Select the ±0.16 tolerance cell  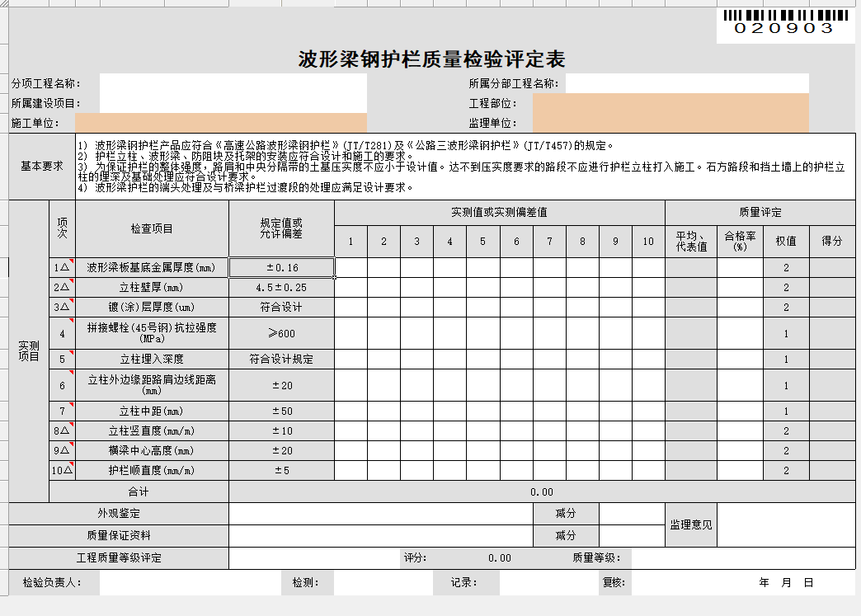point(281,268)
